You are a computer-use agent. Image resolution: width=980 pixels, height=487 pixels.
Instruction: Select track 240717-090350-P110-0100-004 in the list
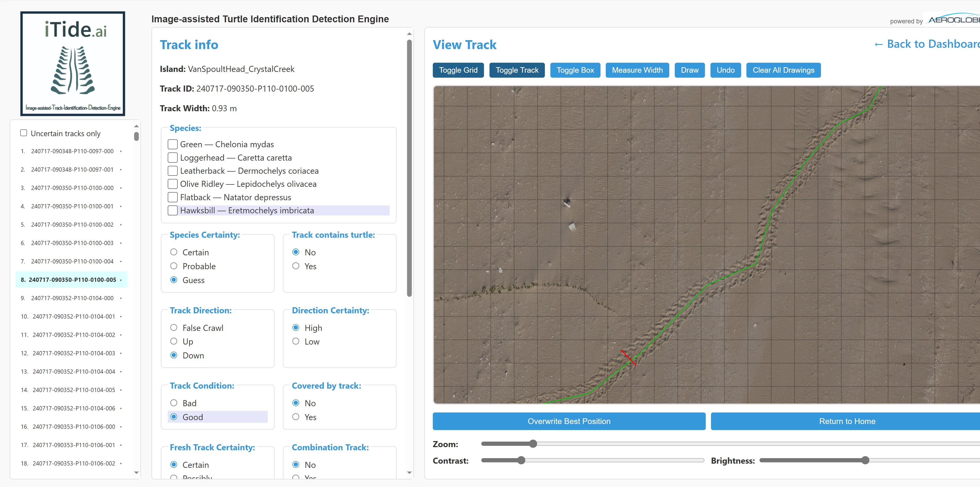click(72, 261)
